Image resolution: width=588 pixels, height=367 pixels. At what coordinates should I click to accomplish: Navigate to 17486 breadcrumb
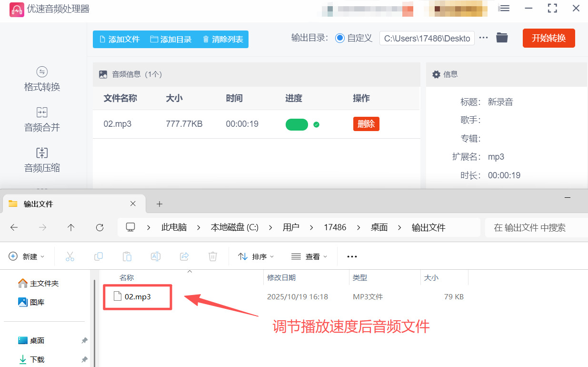point(335,227)
